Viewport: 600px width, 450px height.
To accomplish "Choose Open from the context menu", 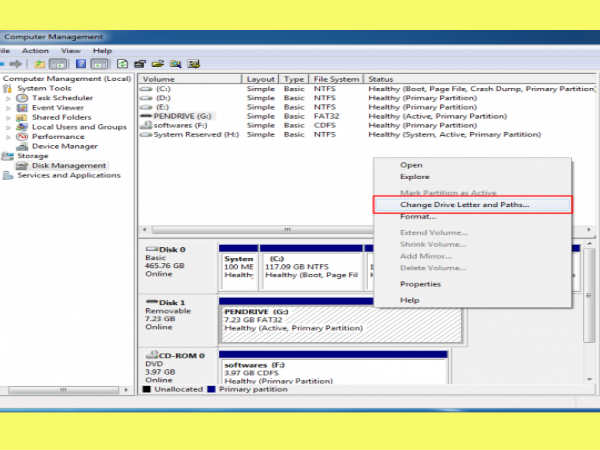I will tap(411, 165).
